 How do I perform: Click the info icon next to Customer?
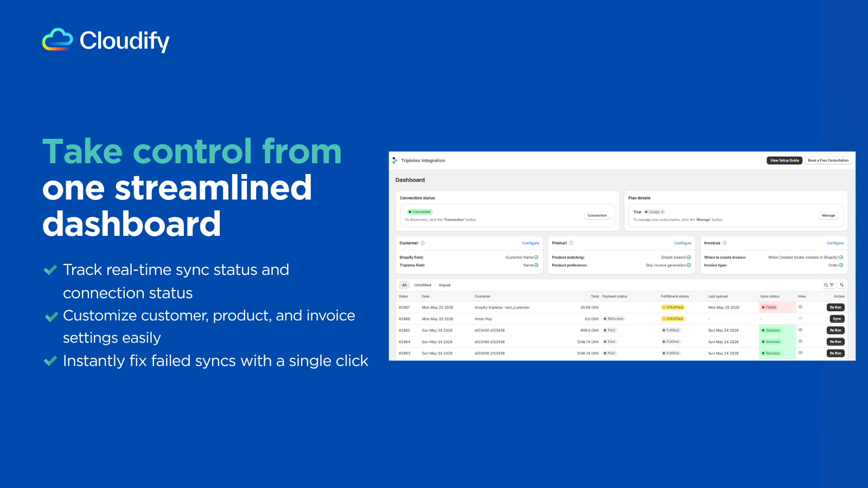pyautogui.click(x=423, y=243)
